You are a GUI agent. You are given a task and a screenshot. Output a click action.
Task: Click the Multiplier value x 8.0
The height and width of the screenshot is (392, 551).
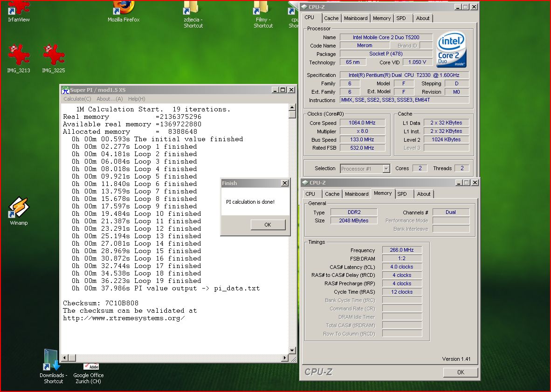(362, 131)
